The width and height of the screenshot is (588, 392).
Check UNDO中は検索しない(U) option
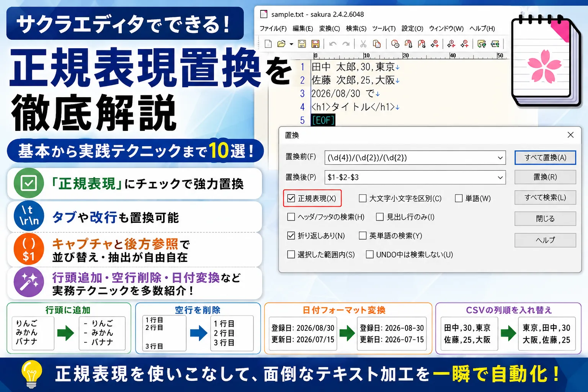[x=370, y=255]
